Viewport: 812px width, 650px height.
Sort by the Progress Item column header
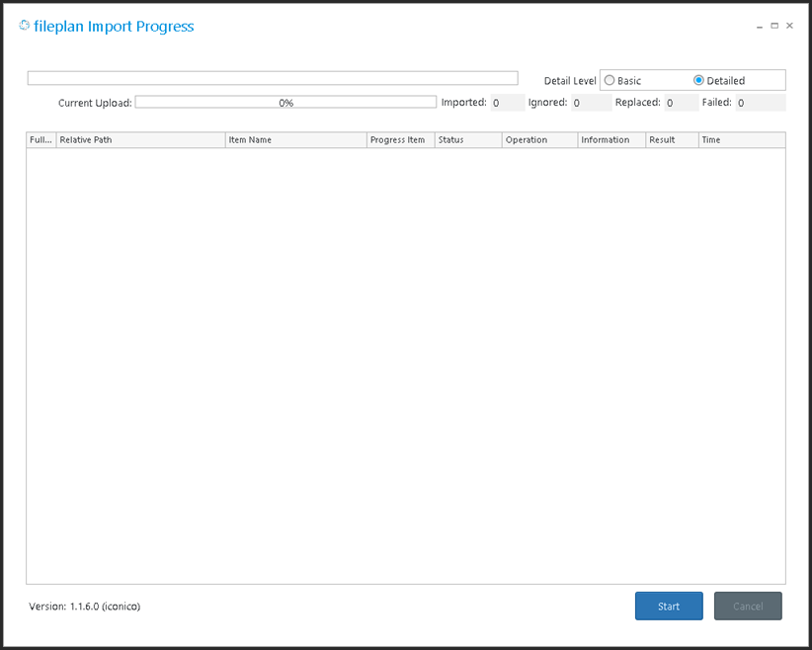click(401, 140)
